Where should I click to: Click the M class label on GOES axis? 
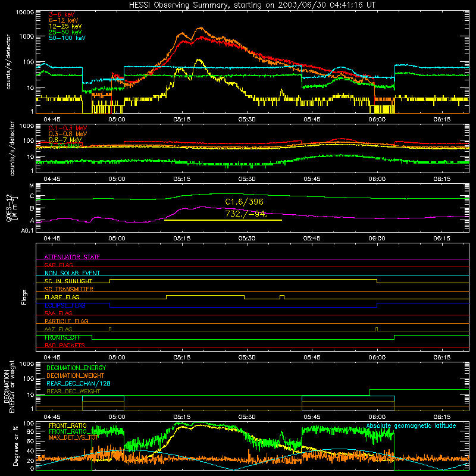pos(32,186)
